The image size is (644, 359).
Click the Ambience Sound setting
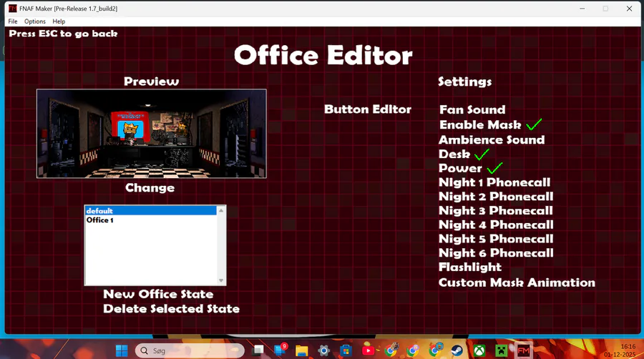pos(492,140)
